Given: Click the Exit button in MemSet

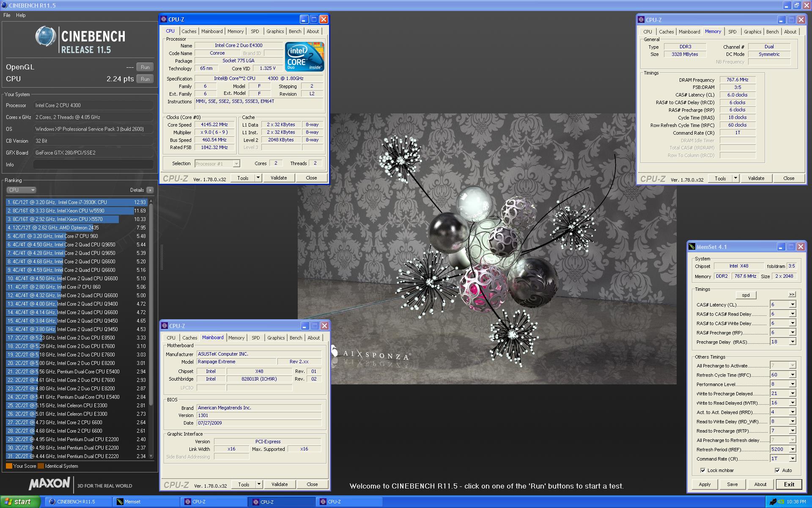Looking at the screenshot, I should pos(789,484).
